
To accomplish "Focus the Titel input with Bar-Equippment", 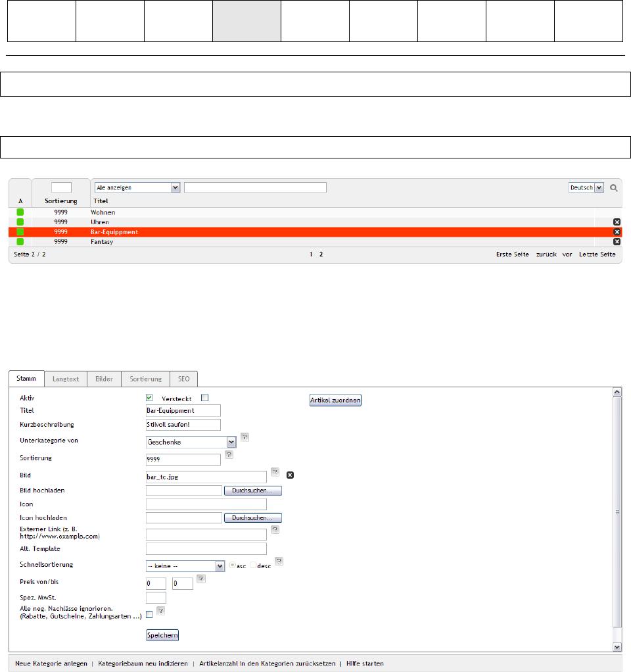I will pos(183,410).
